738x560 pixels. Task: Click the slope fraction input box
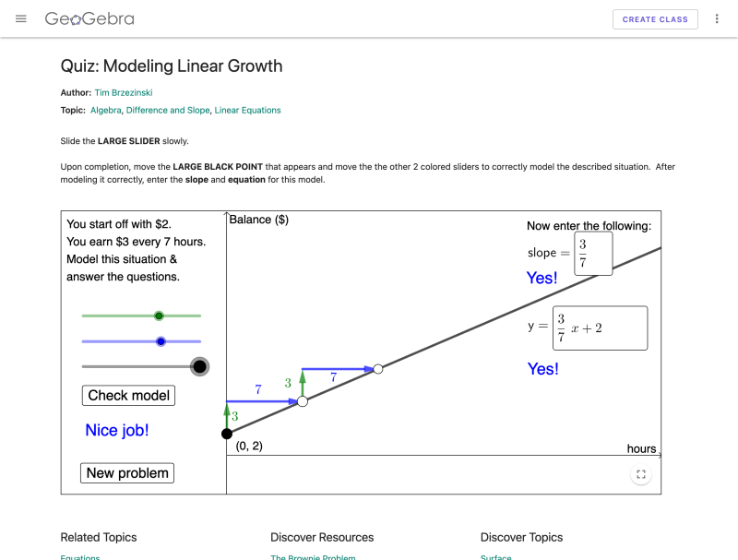point(593,253)
